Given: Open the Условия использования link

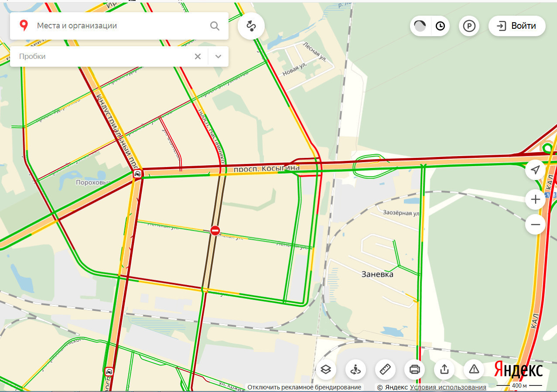Looking at the screenshot, I should (x=448, y=387).
